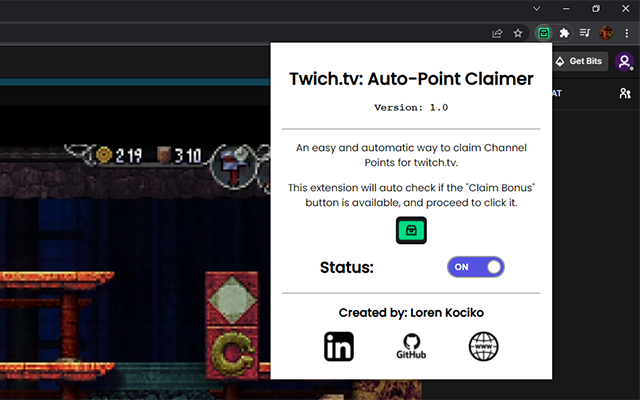Open the GitHub link icon
The height and width of the screenshot is (400, 640).
(411, 347)
